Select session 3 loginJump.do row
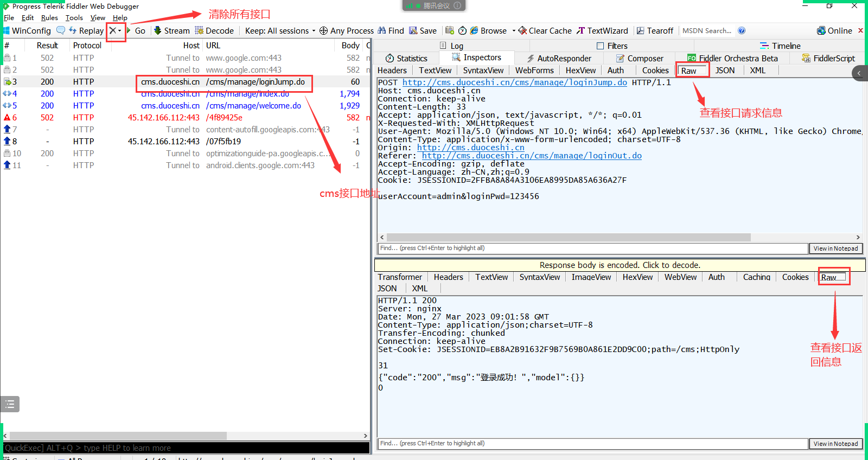The image size is (868, 460). point(186,82)
